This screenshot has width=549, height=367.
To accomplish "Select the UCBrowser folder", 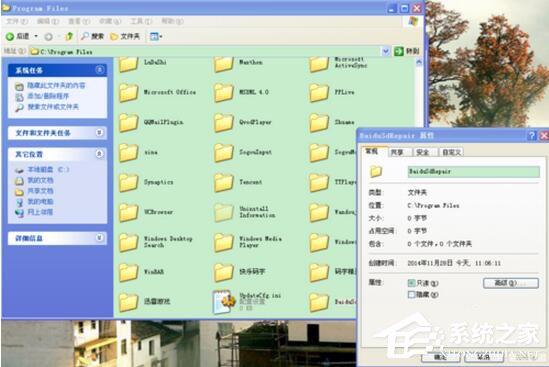I will pos(146,212).
